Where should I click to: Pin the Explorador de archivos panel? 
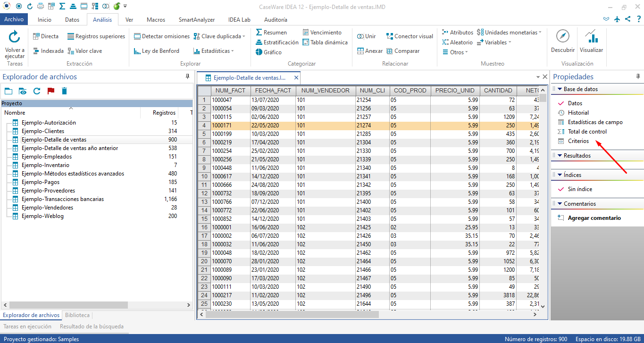point(187,76)
